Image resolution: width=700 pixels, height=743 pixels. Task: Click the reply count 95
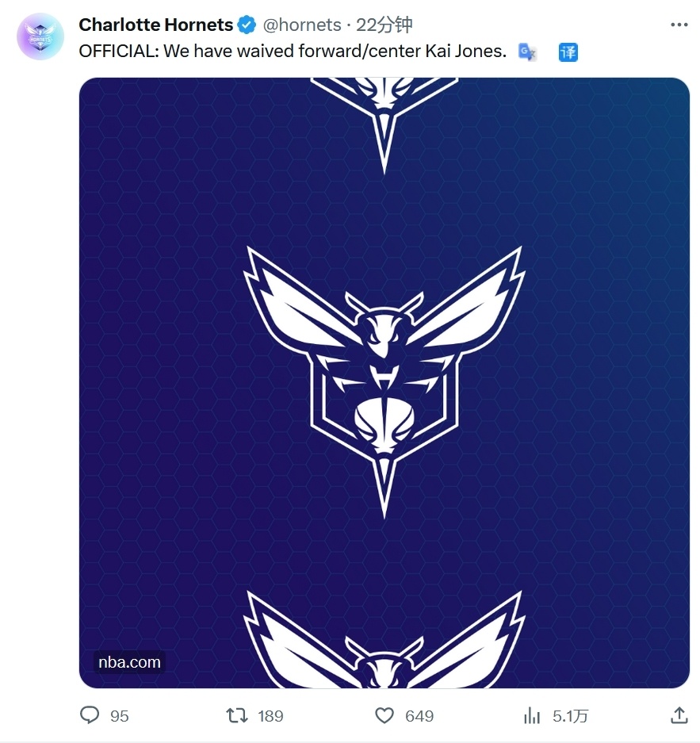120,716
